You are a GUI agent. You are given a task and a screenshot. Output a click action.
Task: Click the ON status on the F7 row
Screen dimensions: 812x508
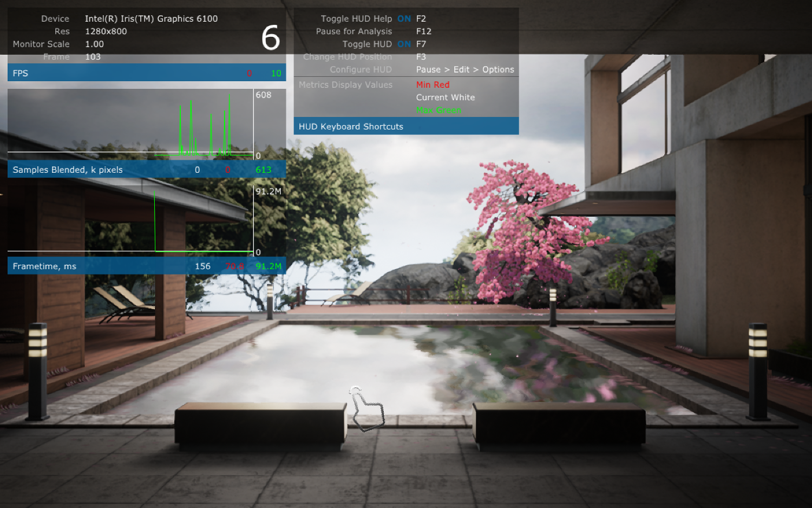pos(404,44)
